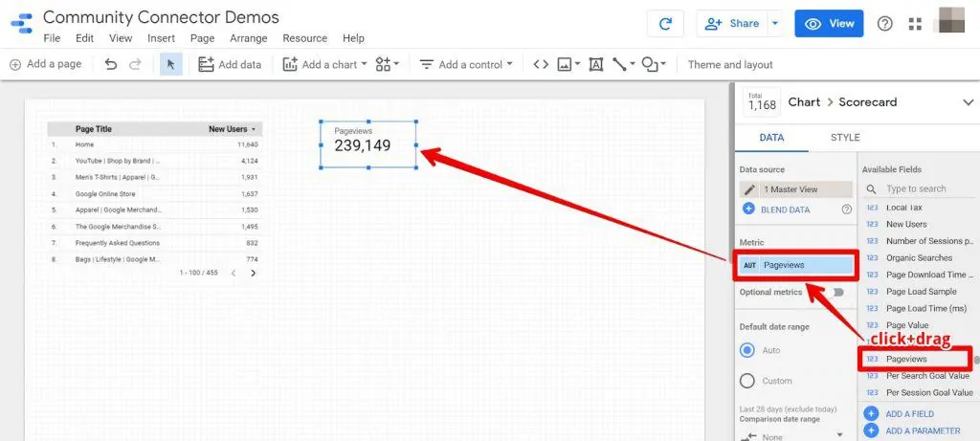Expand the shape tool dropdown arrow
Viewport: 980px width, 441px height.
(x=664, y=64)
